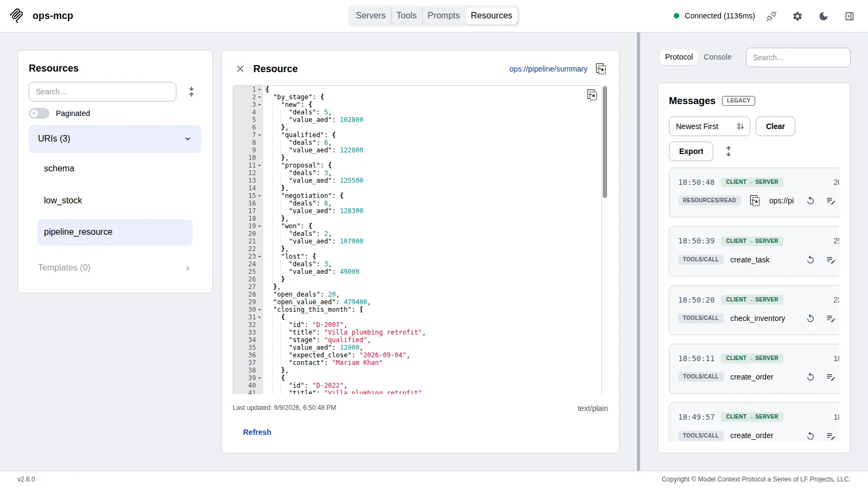Expand the Templates (0) section
868x488 pixels.
(x=115, y=268)
